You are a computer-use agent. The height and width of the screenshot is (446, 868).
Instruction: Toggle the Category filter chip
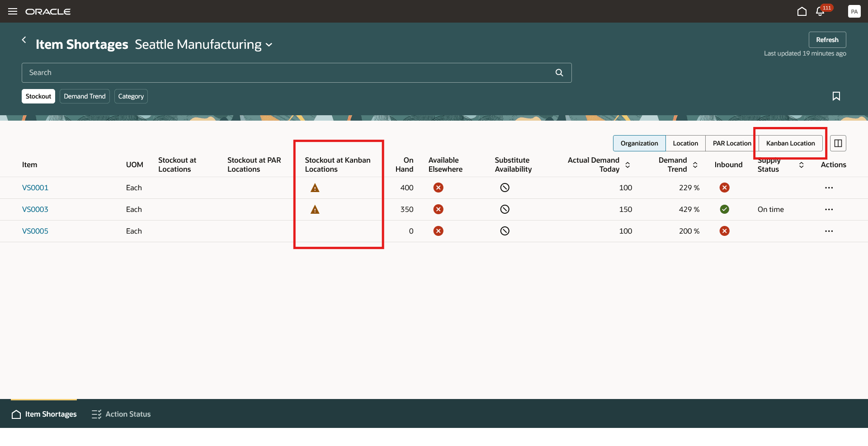coord(131,96)
